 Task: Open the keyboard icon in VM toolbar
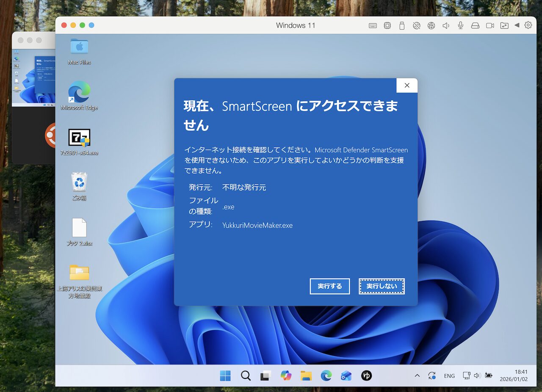click(373, 25)
